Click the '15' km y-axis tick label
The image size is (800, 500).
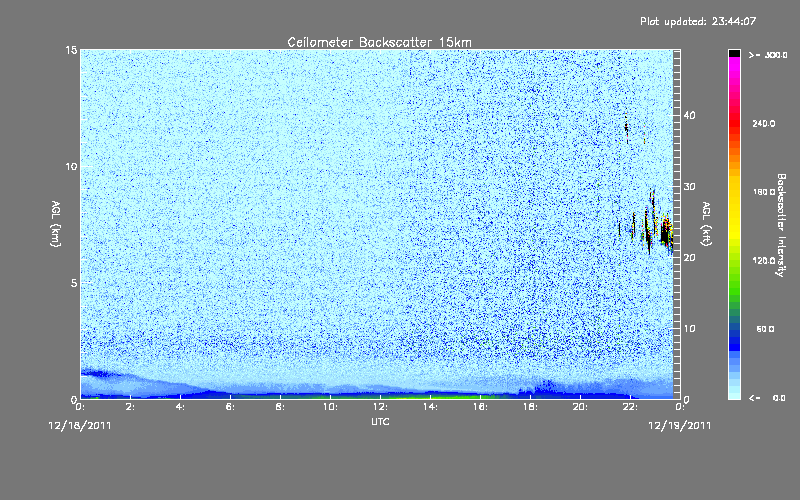(71, 50)
